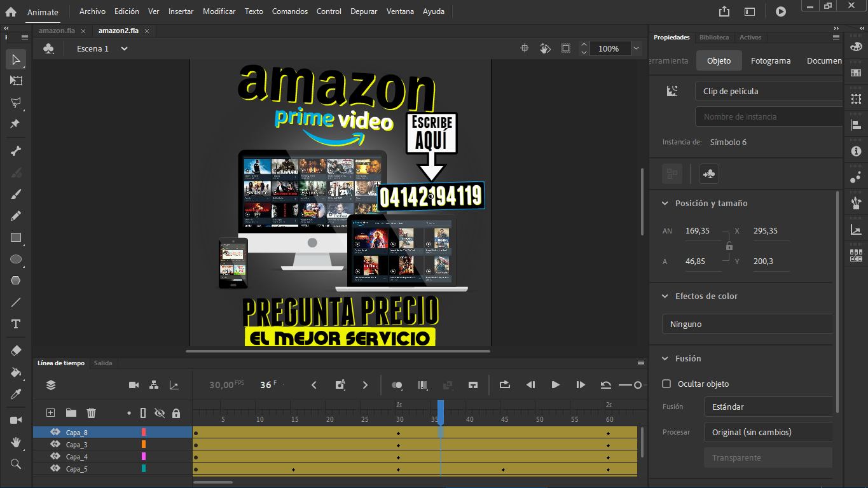The image size is (868, 488).
Task: Collapse Posición y tamaño section
Action: (x=665, y=204)
